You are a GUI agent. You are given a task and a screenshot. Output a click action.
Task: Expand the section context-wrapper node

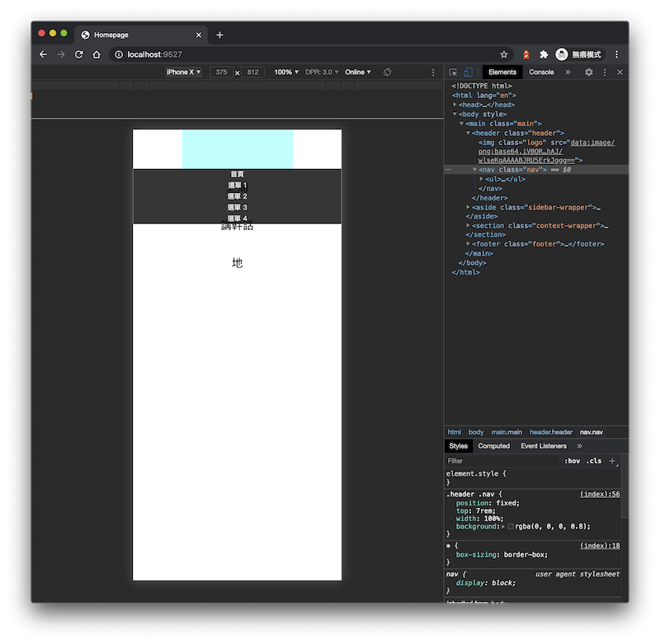[468, 225]
